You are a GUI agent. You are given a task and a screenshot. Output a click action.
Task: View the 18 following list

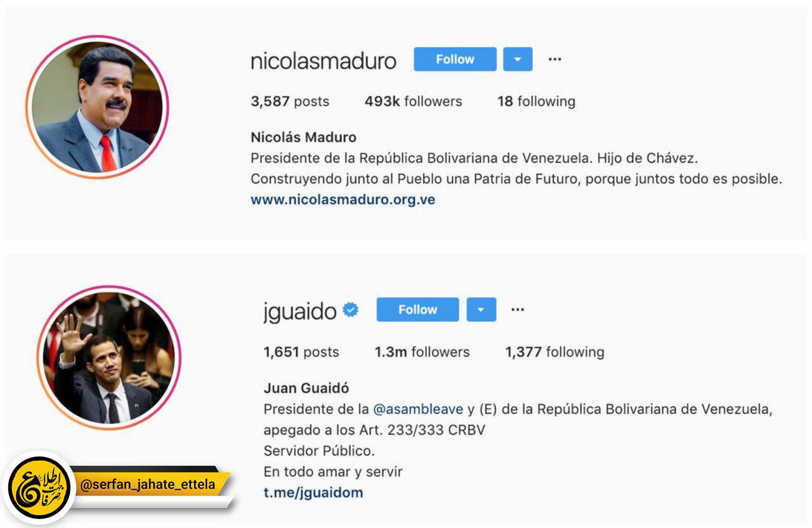pos(536,102)
